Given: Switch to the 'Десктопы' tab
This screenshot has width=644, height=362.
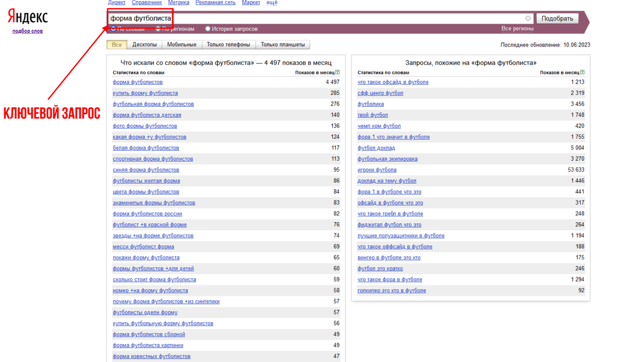Looking at the screenshot, I should point(144,45).
